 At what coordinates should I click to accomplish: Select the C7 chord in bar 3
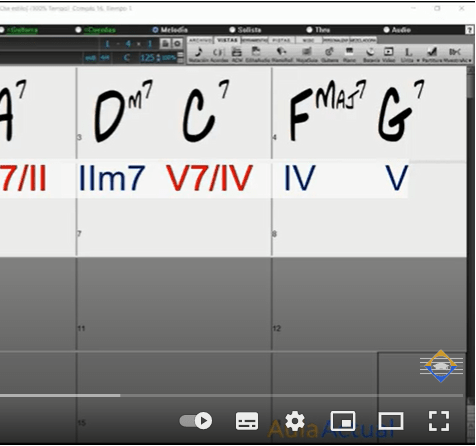(206, 111)
